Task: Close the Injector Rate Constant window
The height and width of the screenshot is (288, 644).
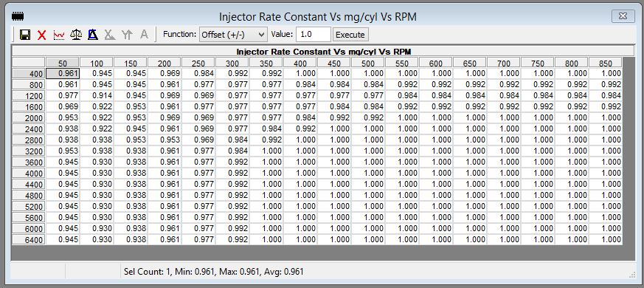Action: (x=623, y=16)
